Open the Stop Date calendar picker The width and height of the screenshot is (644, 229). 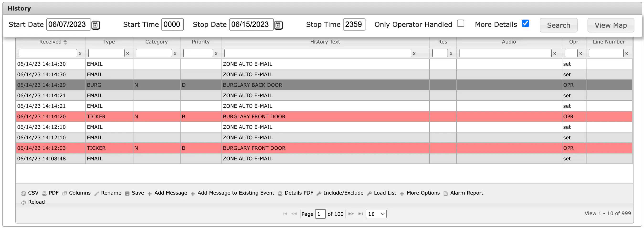pos(278,25)
